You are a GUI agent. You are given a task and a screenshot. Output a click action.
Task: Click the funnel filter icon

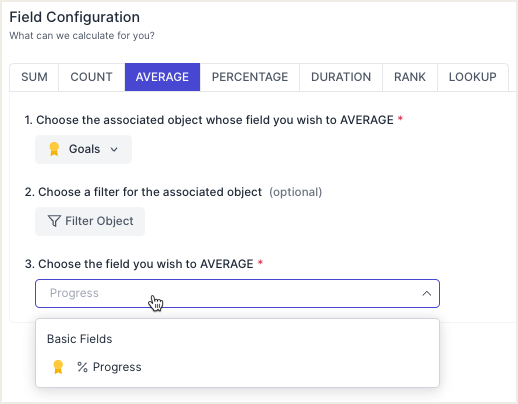pos(54,221)
